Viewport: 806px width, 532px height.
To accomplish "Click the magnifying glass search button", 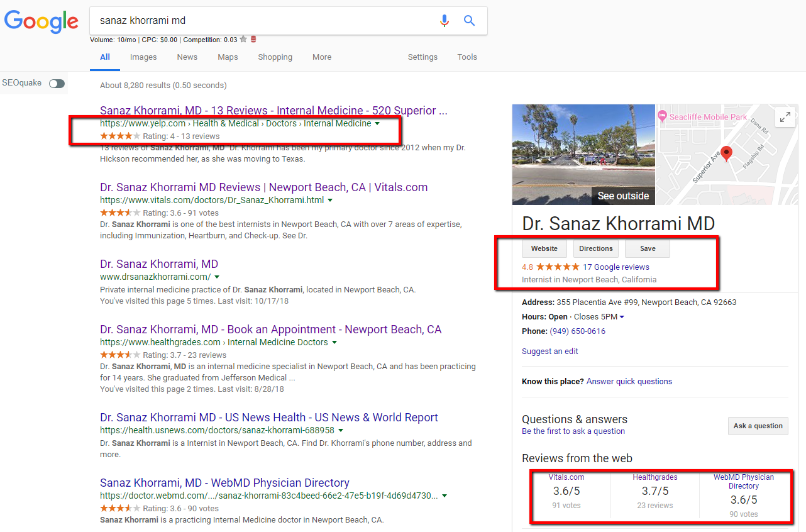I will click(469, 21).
